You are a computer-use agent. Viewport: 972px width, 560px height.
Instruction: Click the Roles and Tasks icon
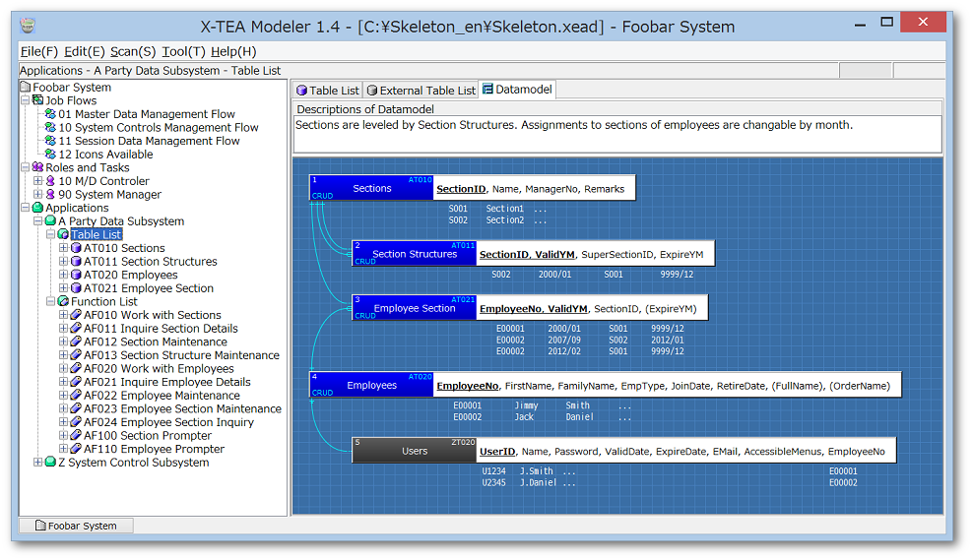tap(38, 167)
